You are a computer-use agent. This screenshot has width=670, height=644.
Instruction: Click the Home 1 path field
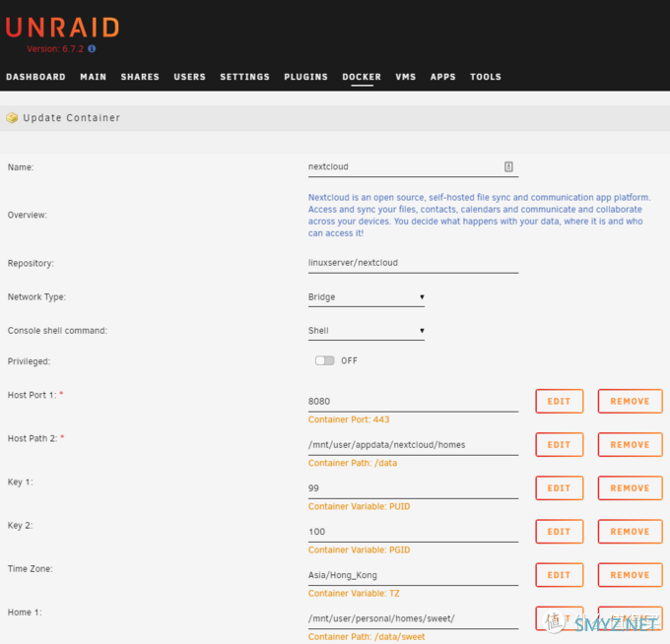413,619
